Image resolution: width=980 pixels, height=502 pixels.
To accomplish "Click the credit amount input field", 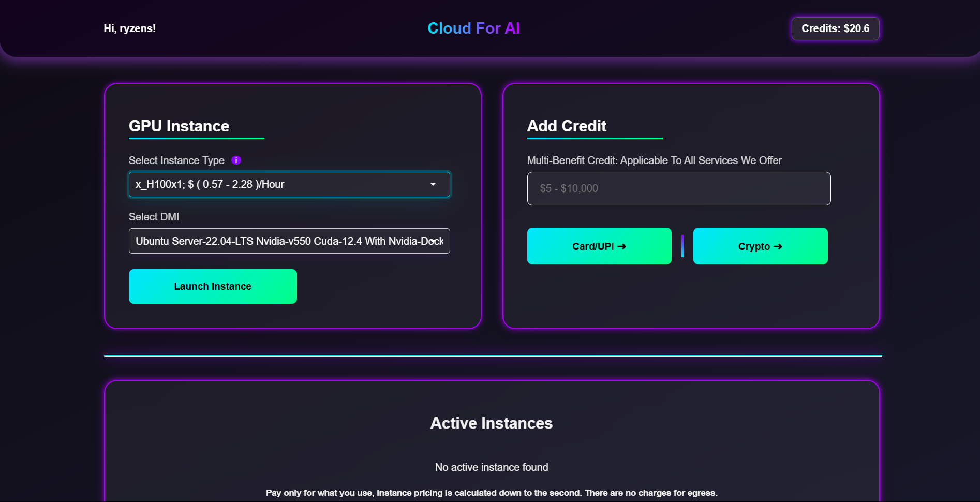I will (x=678, y=188).
